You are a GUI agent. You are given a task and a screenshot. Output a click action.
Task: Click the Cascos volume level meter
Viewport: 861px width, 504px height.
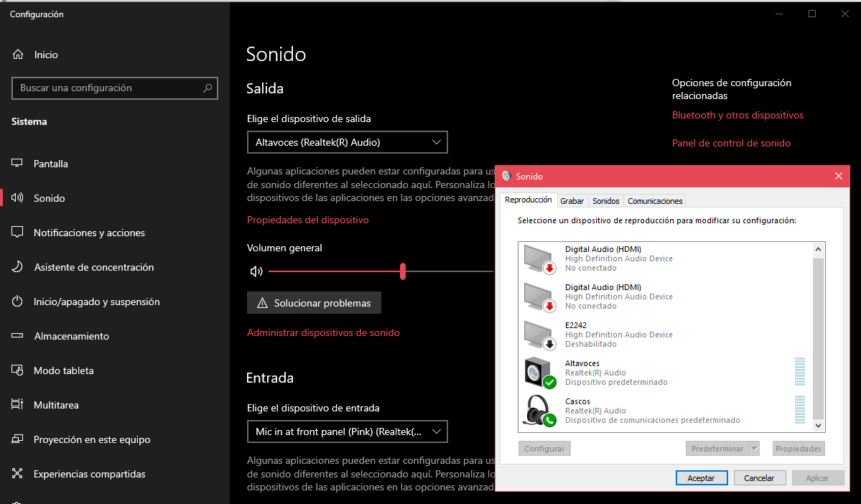(800, 409)
